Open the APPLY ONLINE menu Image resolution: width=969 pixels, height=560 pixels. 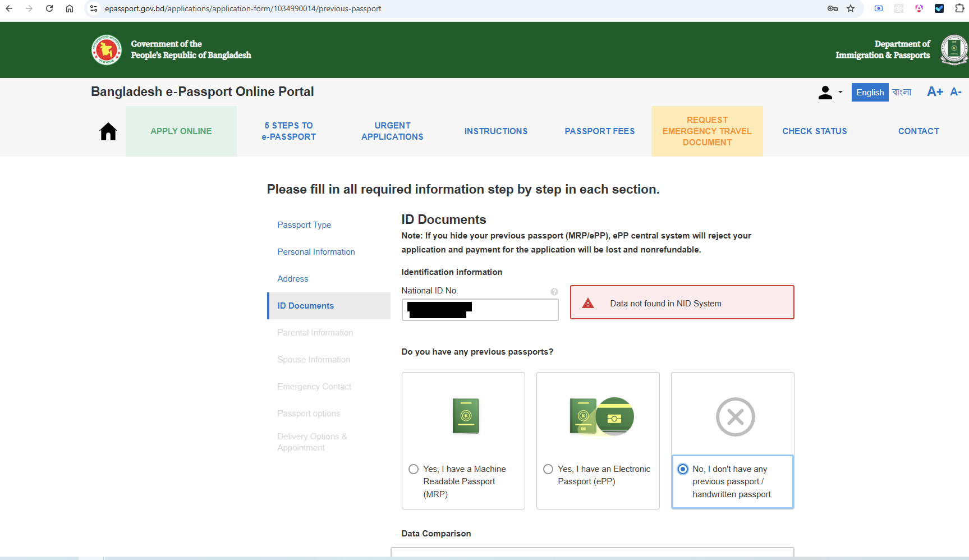(x=181, y=131)
